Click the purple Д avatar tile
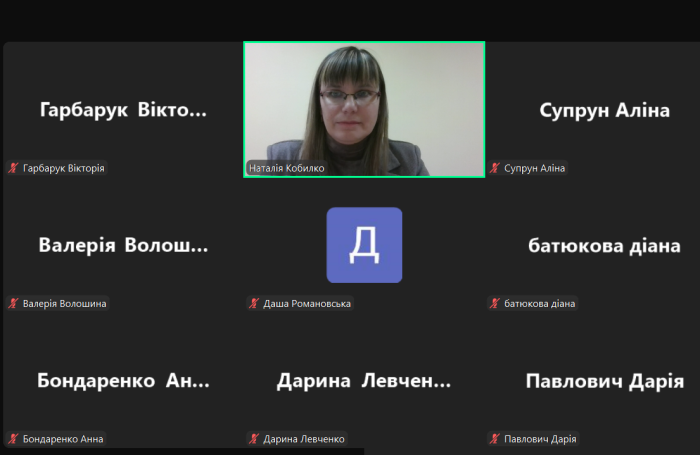The image size is (700, 455). 364,245
